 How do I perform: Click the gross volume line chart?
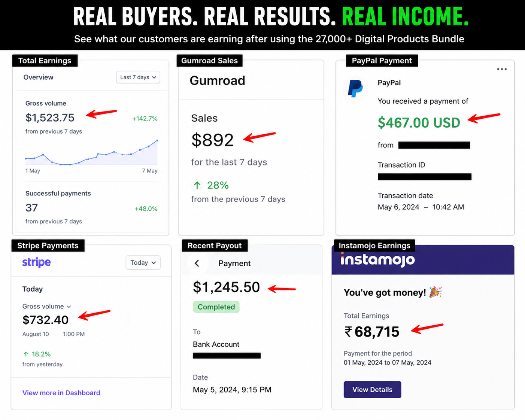pyautogui.click(x=91, y=153)
